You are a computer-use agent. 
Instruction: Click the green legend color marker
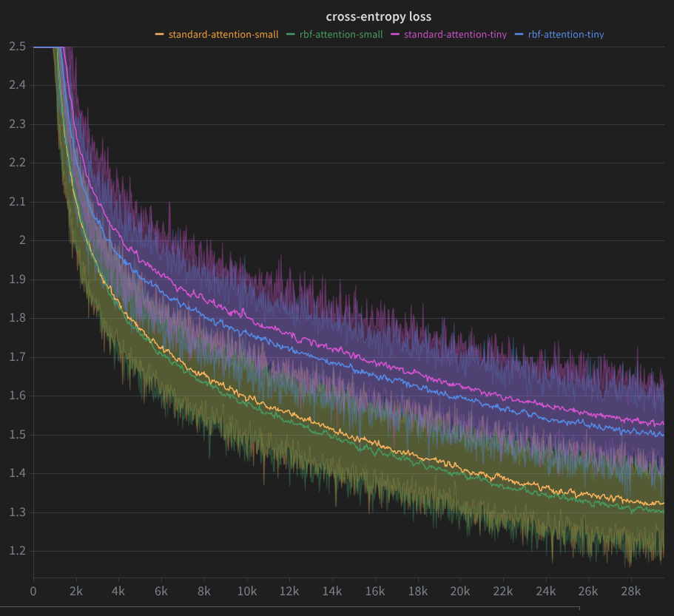click(290, 34)
